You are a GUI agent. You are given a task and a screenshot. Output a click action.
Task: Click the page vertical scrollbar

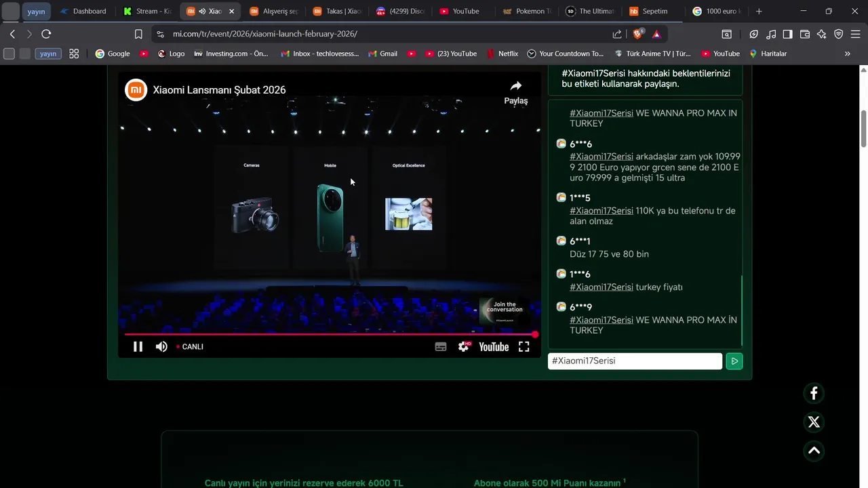(863, 129)
